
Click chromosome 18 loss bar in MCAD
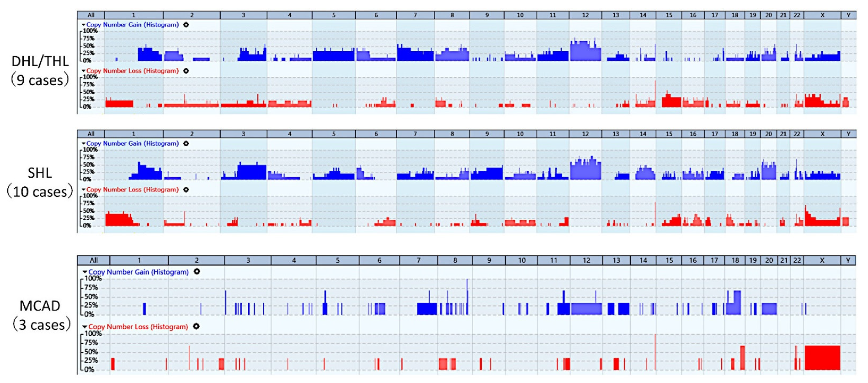[742, 358]
